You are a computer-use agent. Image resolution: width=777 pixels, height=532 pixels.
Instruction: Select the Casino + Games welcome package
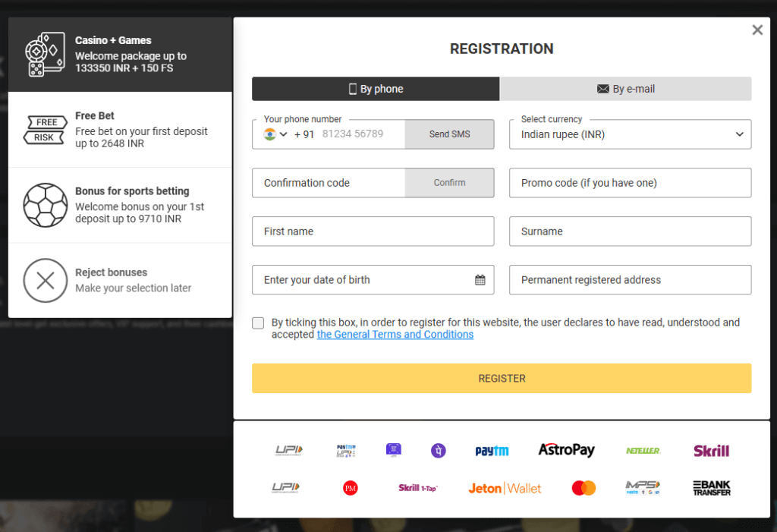click(x=119, y=53)
